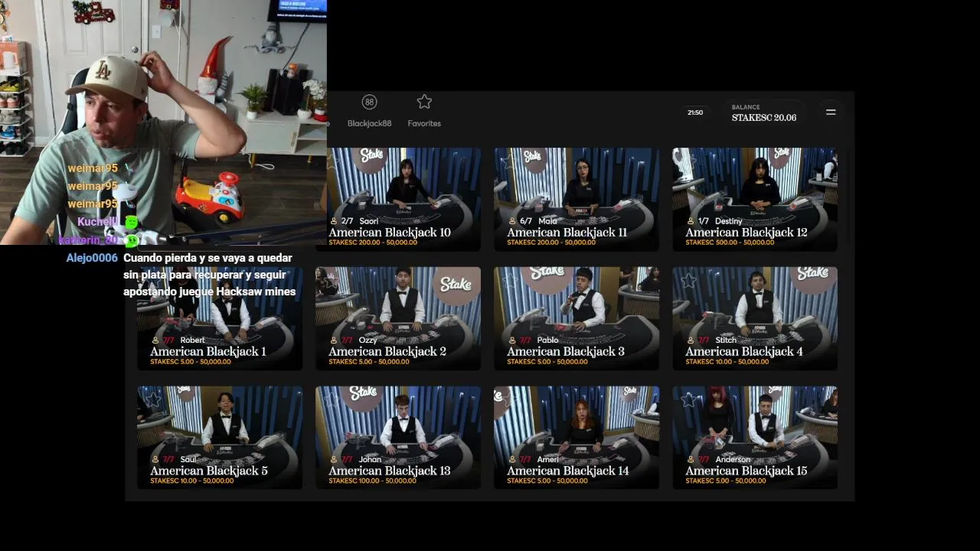Open American Blackjack 2 table thumbnail

pyautogui.click(x=398, y=318)
